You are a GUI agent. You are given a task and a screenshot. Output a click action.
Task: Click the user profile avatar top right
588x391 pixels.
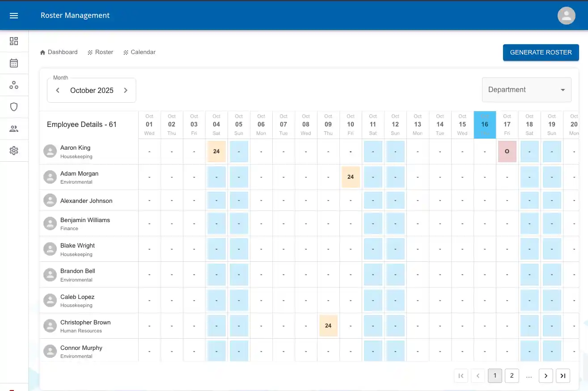click(566, 15)
